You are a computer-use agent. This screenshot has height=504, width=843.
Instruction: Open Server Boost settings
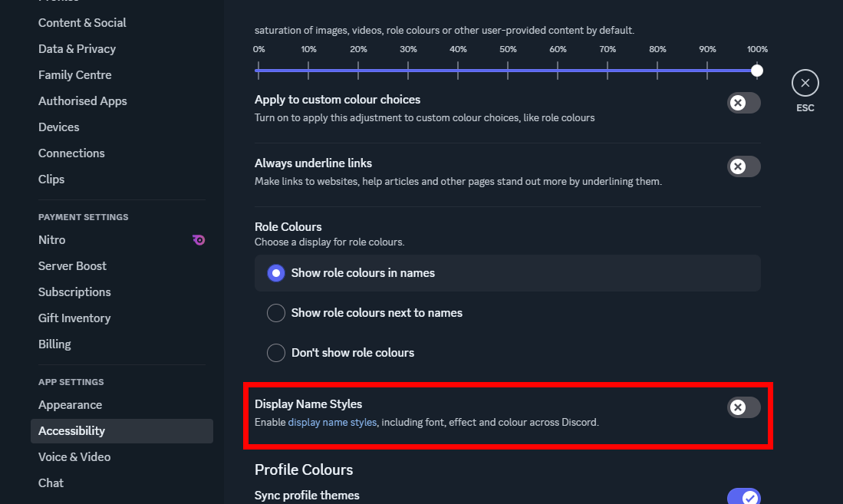[72, 266]
